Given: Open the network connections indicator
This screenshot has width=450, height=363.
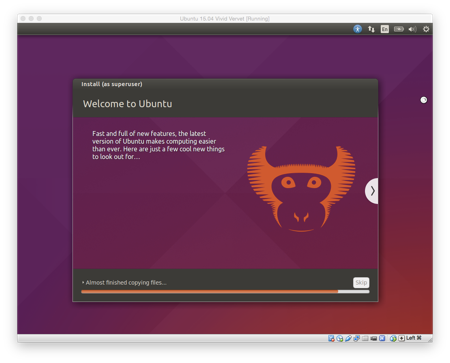Looking at the screenshot, I should (371, 29).
